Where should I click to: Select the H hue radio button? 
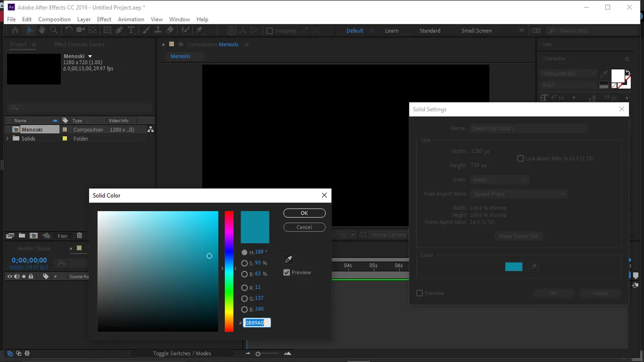(x=245, y=252)
